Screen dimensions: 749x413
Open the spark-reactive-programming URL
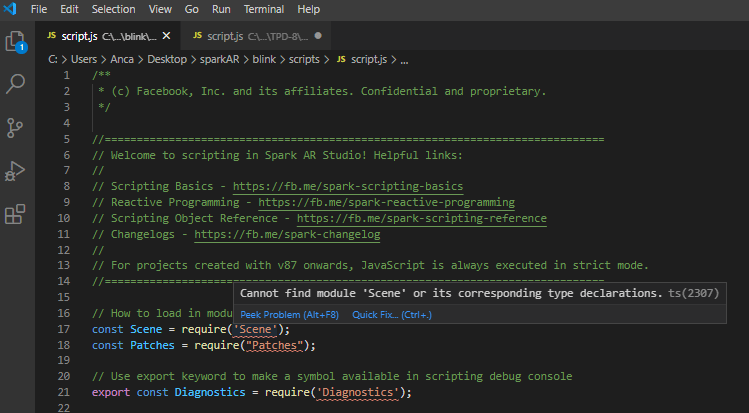coord(386,202)
